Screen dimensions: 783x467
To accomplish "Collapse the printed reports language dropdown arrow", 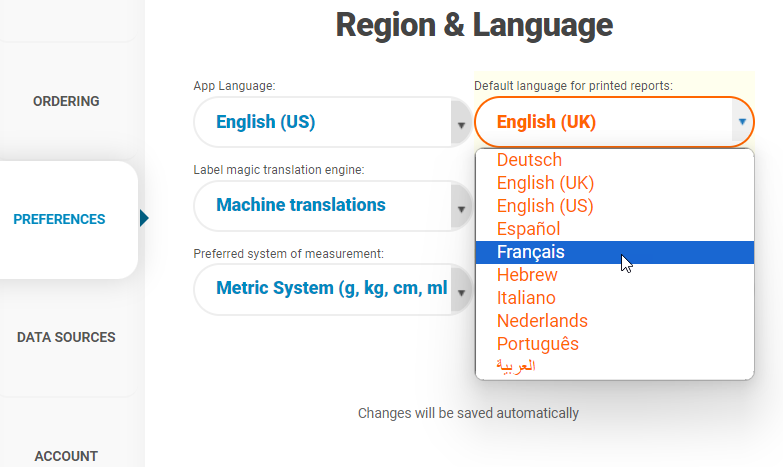I will [742, 122].
